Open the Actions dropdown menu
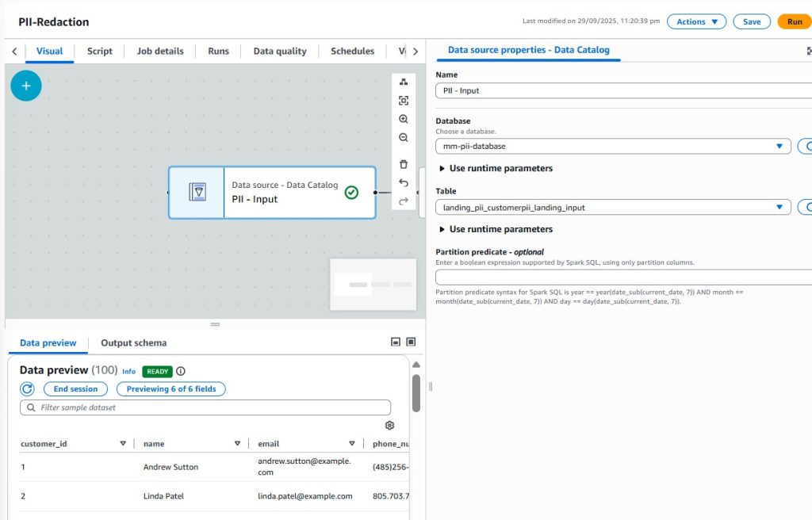The width and height of the screenshot is (812, 520). pos(696,22)
